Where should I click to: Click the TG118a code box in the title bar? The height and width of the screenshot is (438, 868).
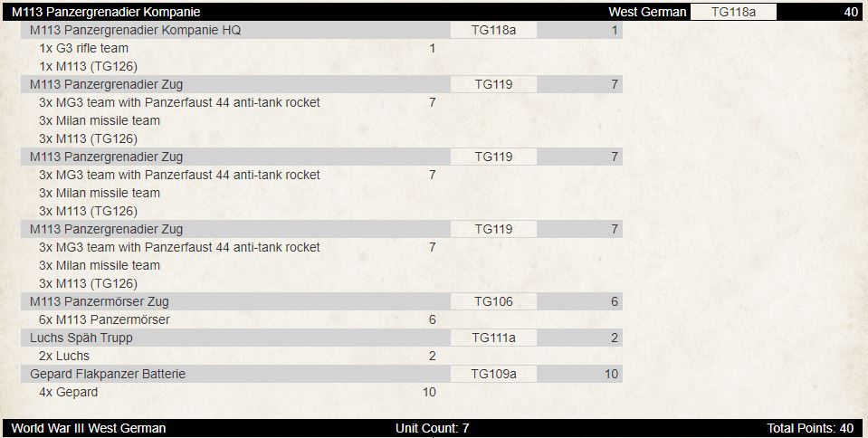[733, 12]
